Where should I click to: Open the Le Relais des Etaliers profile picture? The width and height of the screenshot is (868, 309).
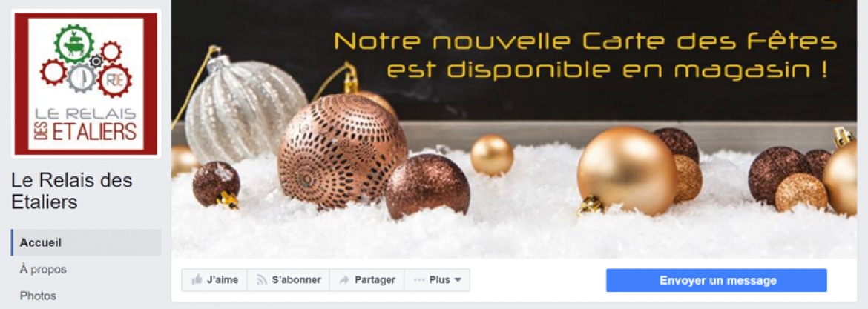click(86, 84)
